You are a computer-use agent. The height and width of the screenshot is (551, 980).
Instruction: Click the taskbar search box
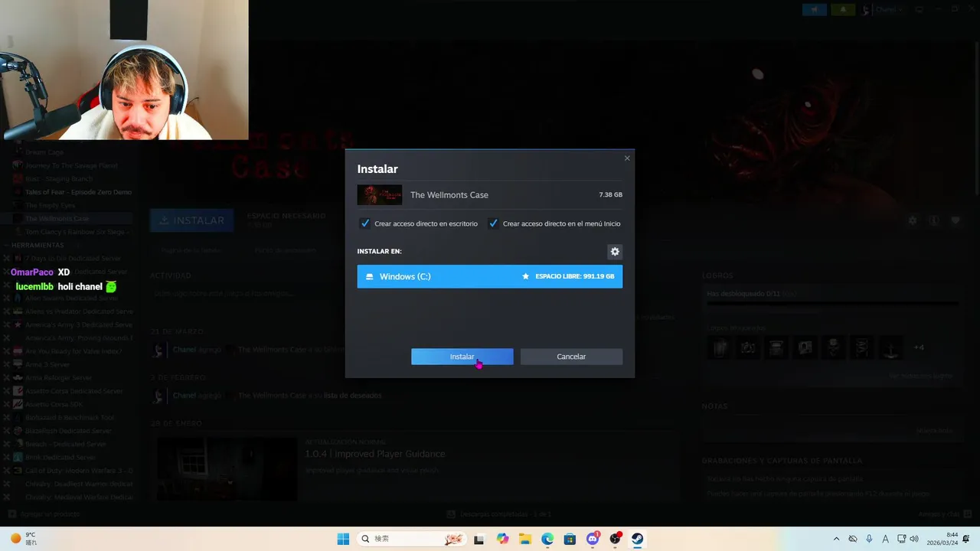[x=412, y=539]
